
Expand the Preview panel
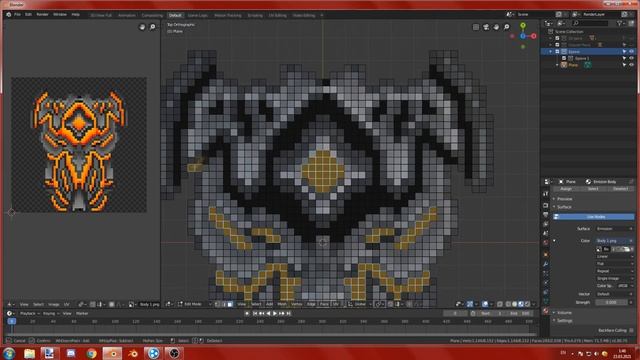click(x=564, y=199)
